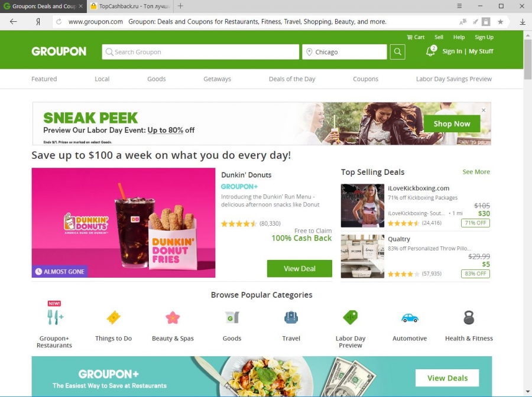
Task: Click the View Deal button for Dunkin' Donuts
Action: pyautogui.click(x=299, y=269)
